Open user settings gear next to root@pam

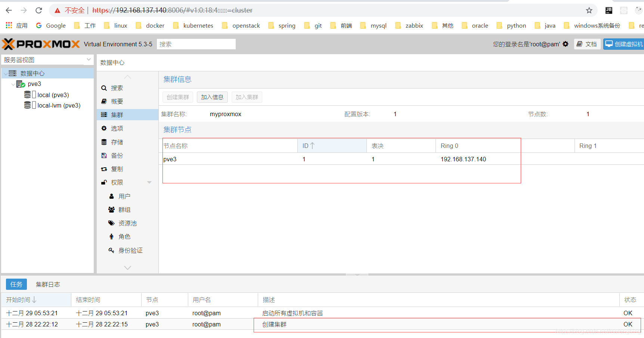coord(566,44)
